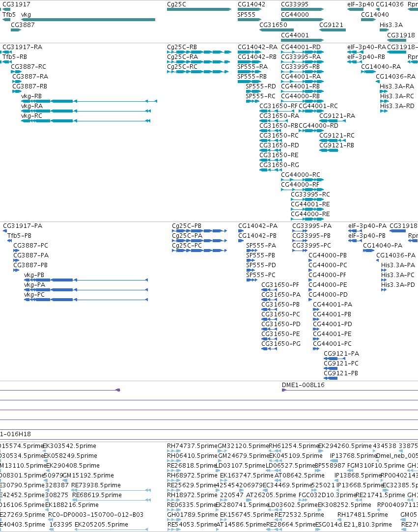Open the CG44000-RF transcript label

point(300,185)
